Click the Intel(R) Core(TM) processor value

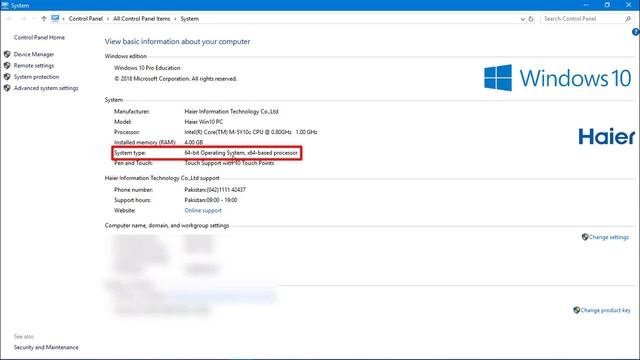point(251,132)
